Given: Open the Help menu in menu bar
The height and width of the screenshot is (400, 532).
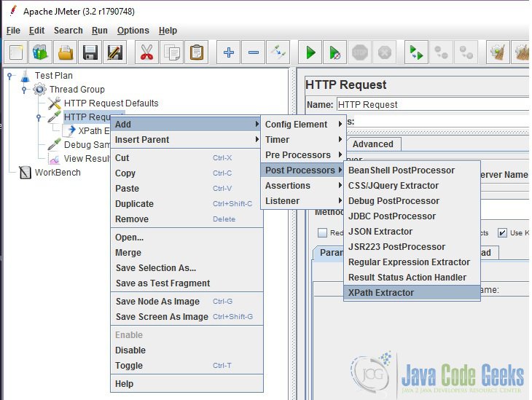Looking at the screenshot, I should 168,31.
